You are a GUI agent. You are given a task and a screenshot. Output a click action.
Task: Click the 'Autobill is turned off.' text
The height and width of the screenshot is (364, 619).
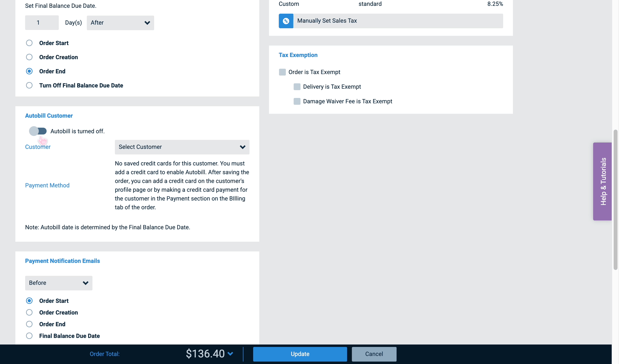(78, 131)
